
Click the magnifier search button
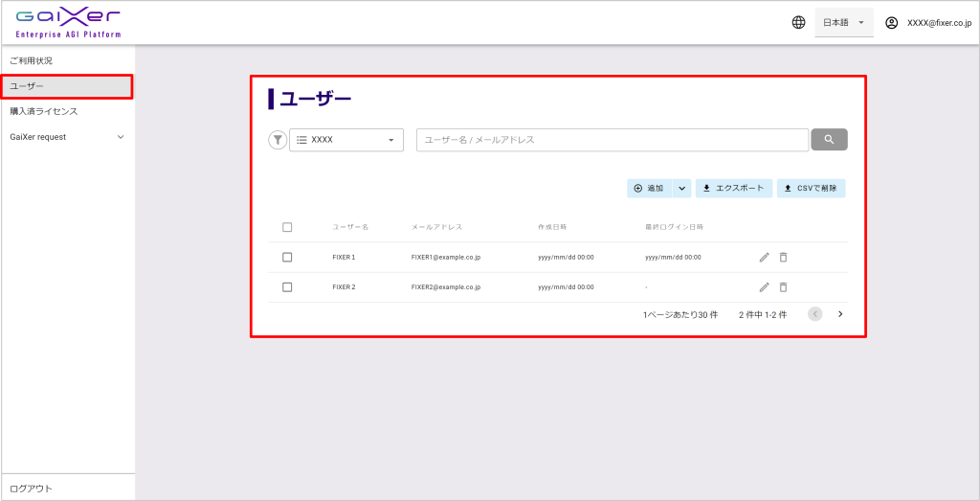click(829, 140)
